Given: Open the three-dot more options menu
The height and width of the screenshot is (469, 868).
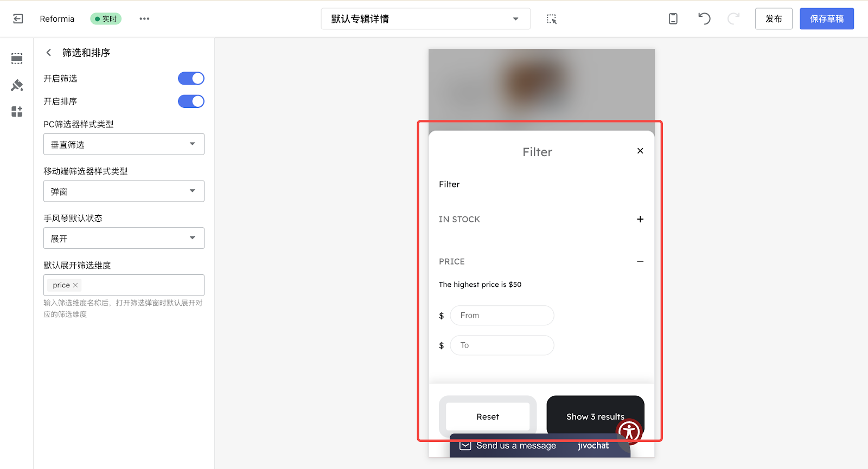Looking at the screenshot, I should pos(144,19).
